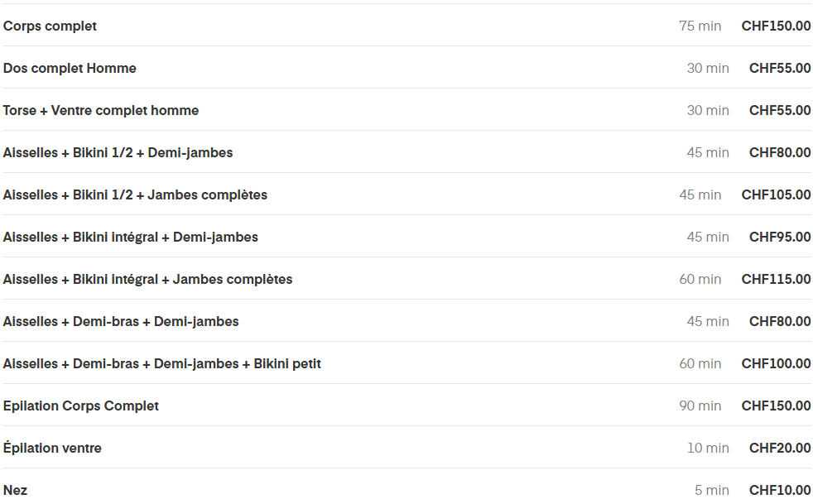Click the CHF105.00 price
Image resolution: width=813 pixels, height=504 pixels.
pyautogui.click(x=776, y=194)
